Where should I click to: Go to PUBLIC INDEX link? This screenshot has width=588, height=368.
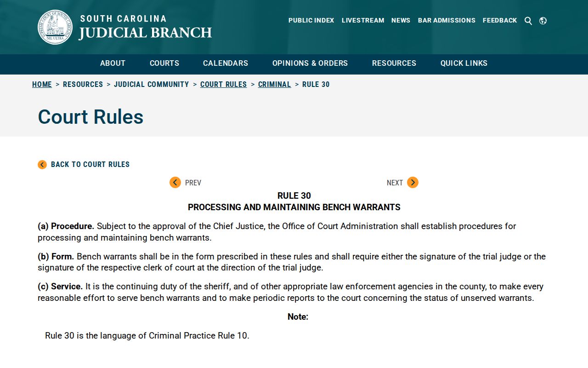(x=311, y=21)
